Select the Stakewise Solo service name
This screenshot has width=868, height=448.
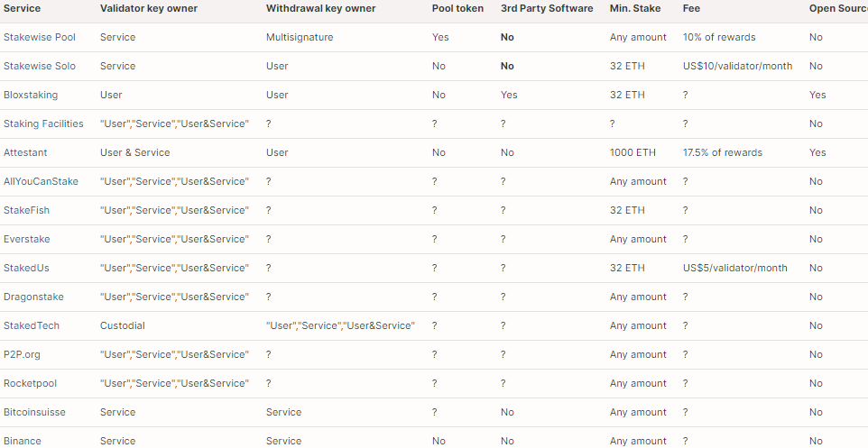coord(40,66)
